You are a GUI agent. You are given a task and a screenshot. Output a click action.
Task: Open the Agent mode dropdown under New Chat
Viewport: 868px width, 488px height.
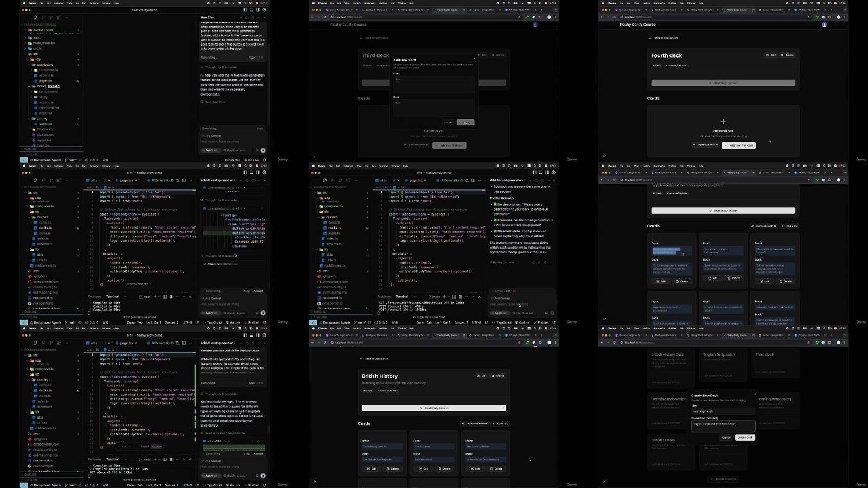pos(210,150)
